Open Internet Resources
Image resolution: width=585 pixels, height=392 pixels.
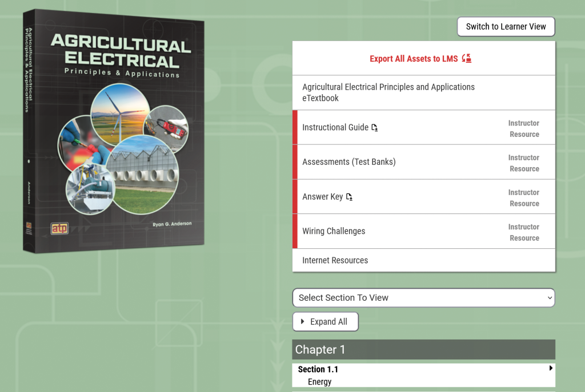pos(335,260)
